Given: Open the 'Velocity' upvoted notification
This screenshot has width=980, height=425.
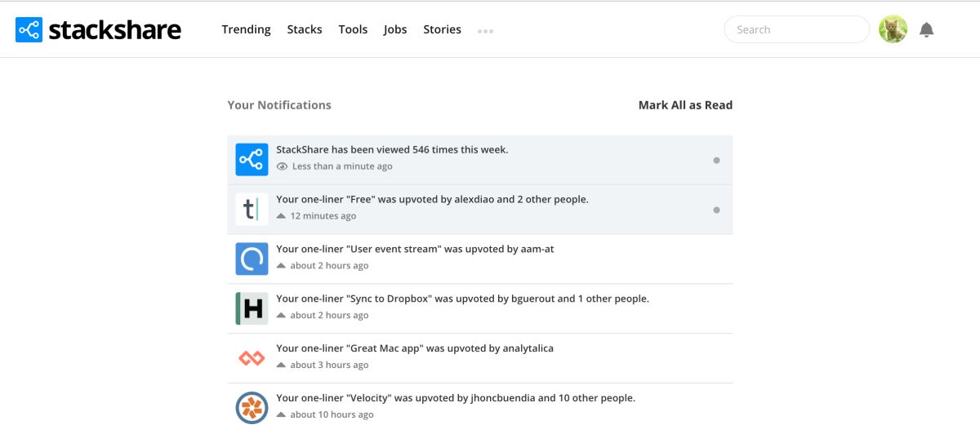Looking at the screenshot, I should point(480,405).
